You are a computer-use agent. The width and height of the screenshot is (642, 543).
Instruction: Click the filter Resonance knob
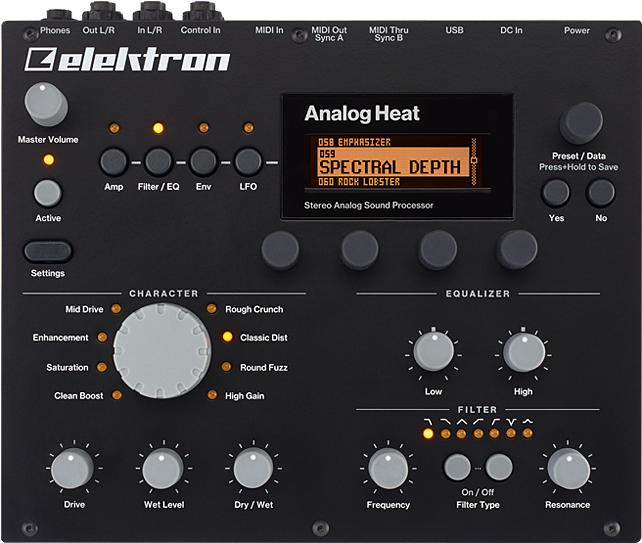point(568,468)
